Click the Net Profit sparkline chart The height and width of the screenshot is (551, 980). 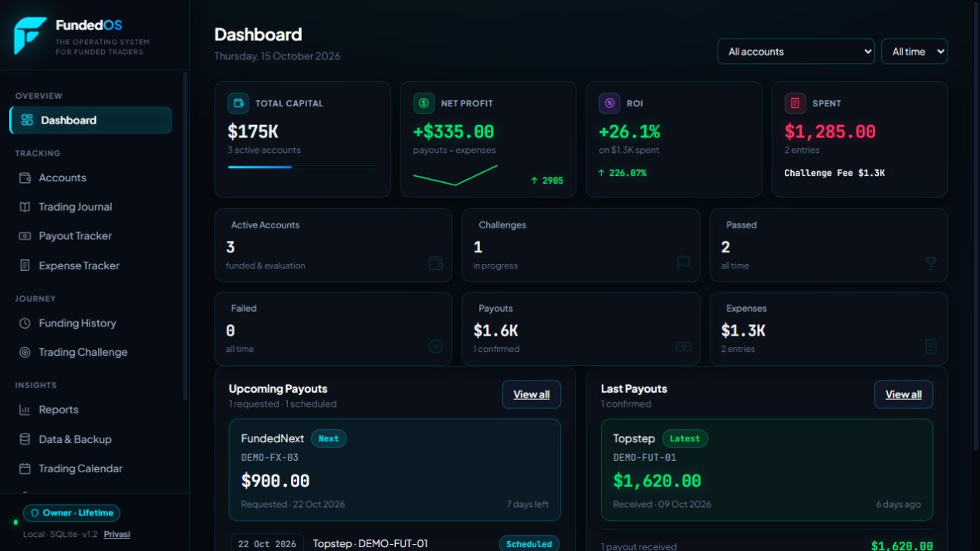point(455,175)
